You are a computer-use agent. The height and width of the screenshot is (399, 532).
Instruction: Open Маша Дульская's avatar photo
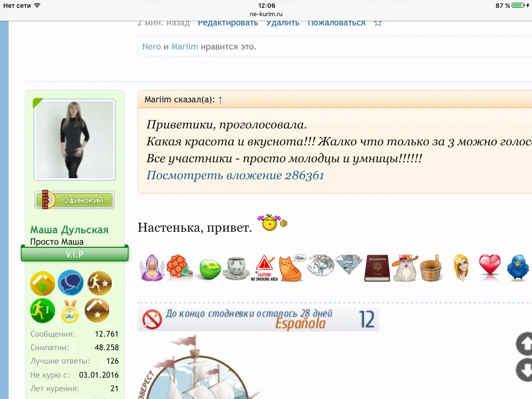click(74, 139)
